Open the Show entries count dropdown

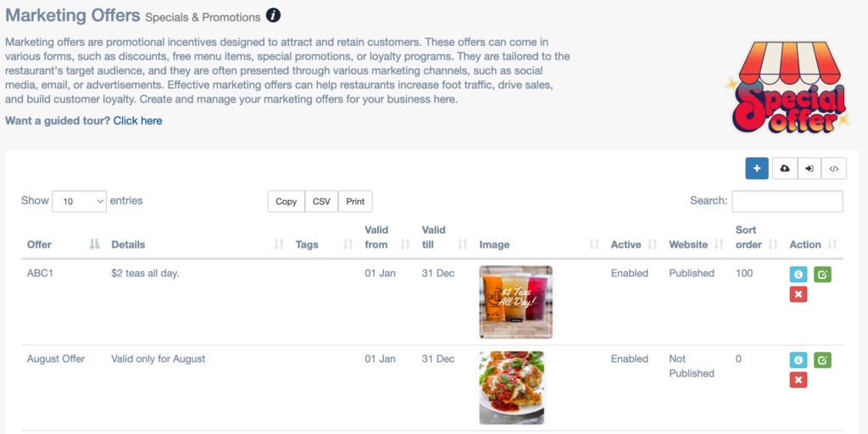[x=79, y=201]
